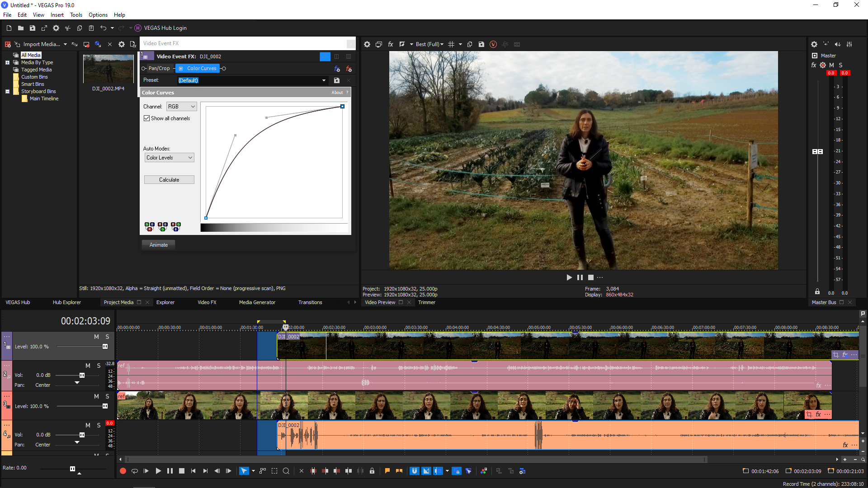The height and width of the screenshot is (488, 868).
Task: Switch to the Transitions tab
Action: point(310,302)
